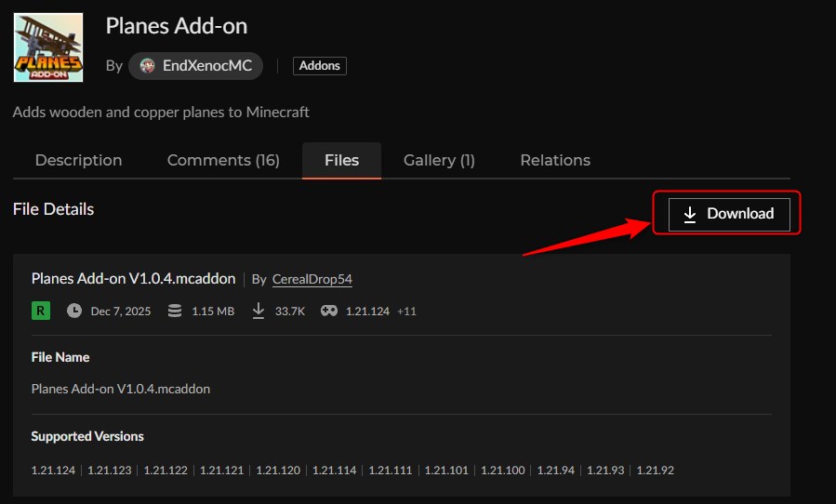This screenshot has height=504, width=836.
Task: Open EndXenocMC author profile
Action: click(206, 66)
